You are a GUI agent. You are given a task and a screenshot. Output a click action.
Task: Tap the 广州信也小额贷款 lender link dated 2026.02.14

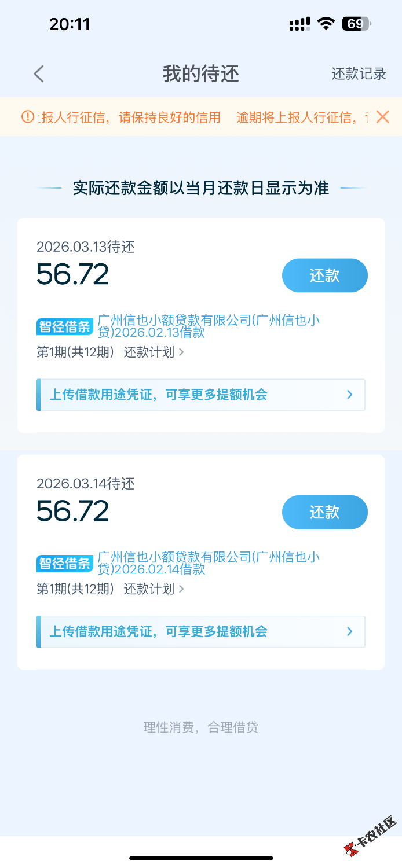click(x=209, y=564)
